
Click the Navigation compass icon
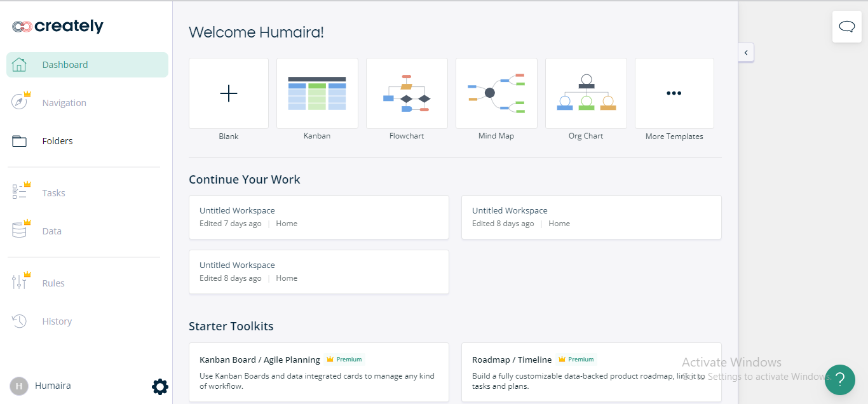point(20,102)
